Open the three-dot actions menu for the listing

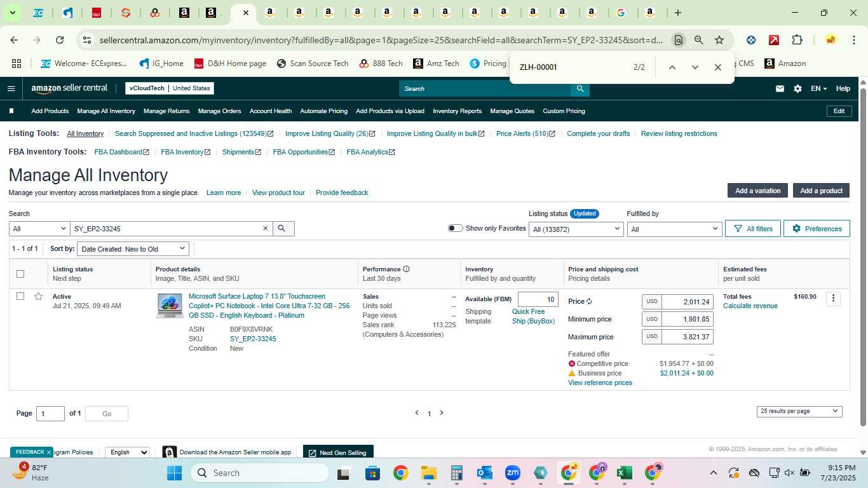[833, 298]
